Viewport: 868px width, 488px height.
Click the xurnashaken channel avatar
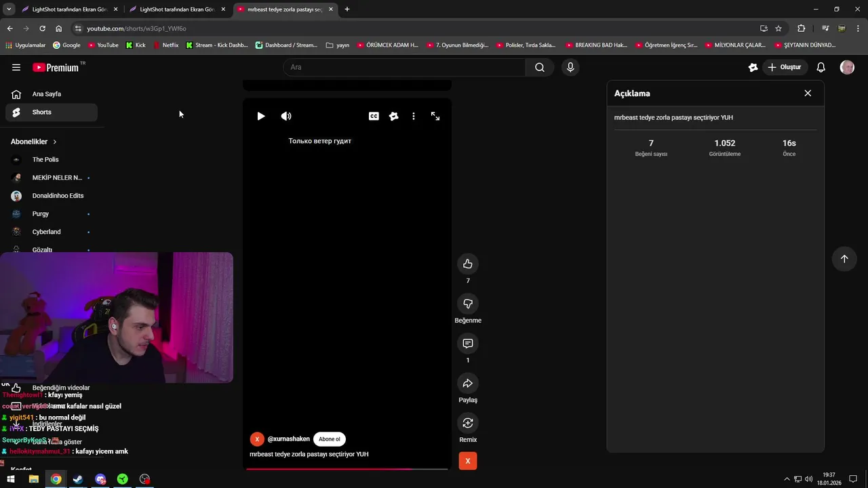[257, 439]
